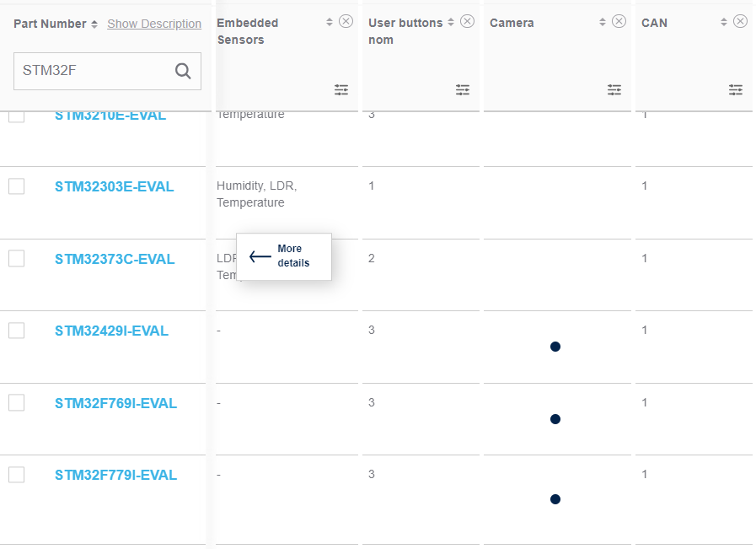Select checkbox for STM32373C-EVAL

[x=16, y=259]
